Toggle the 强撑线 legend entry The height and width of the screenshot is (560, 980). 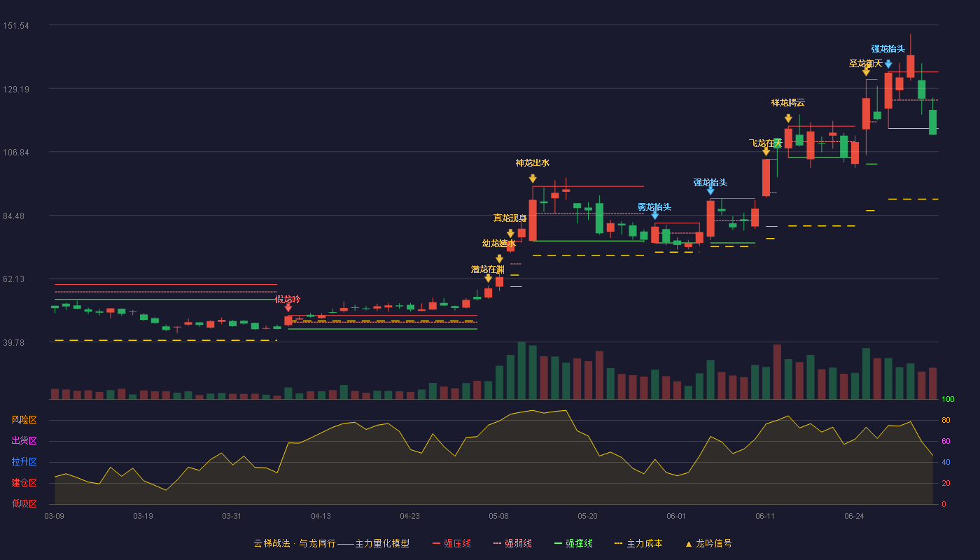pos(573,543)
